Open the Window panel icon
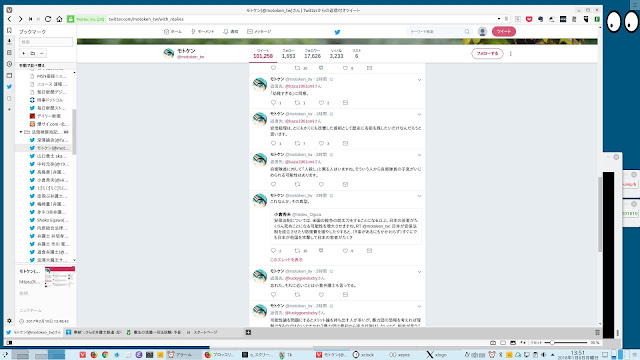The width and height of the screenshot is (640, 360). pos(9,76)
